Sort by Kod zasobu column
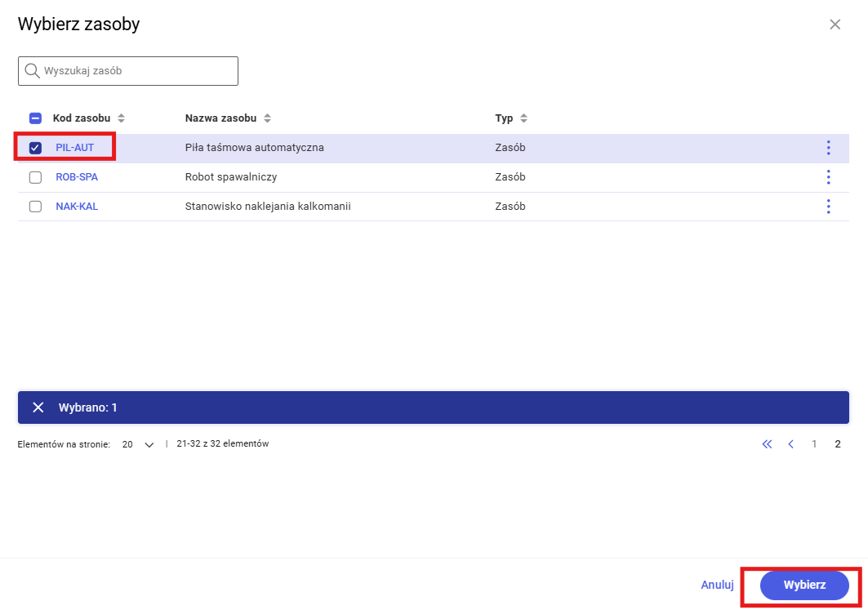The height and width of the screenshot is (610, 868). pos(121,118)
